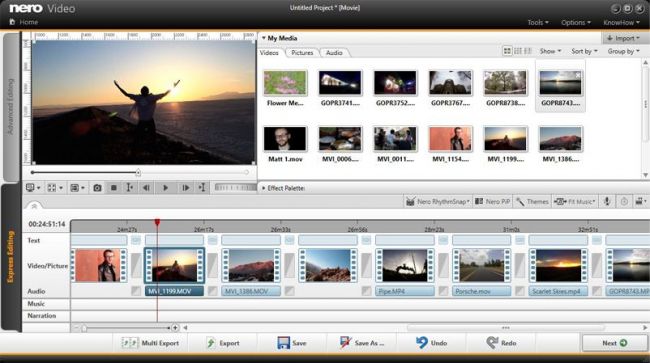The width and height of the screenshot is (650, 363).
Task: Switch to the Audio tab
Action: pyautogui.click(x=334, y=53)
